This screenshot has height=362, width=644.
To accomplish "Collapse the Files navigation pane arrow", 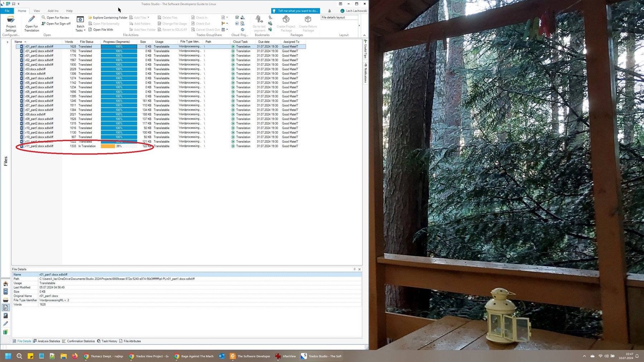I will [7, 41].
